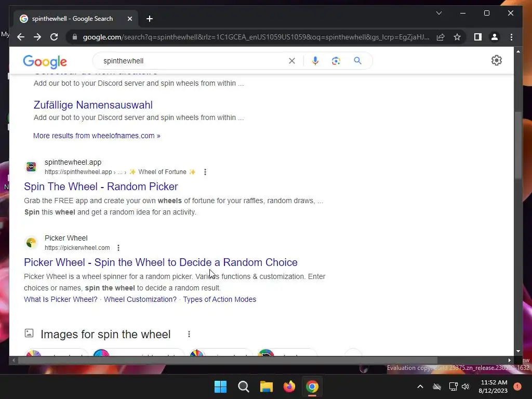Go back to the previous page
The width and height of the screenshot is (532, 399).
click(21, 37)
